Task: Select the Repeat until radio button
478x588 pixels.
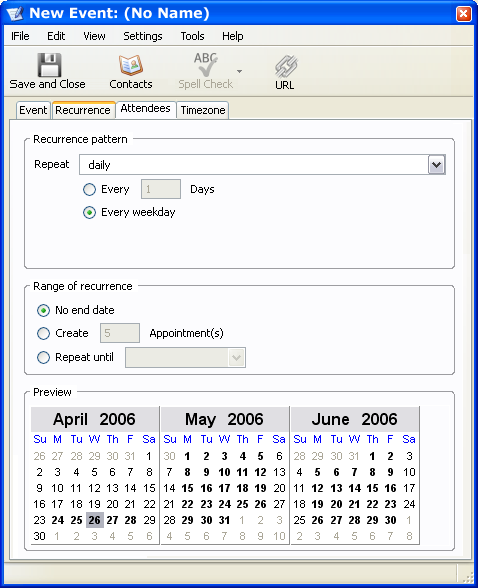Action: point(43,357)
